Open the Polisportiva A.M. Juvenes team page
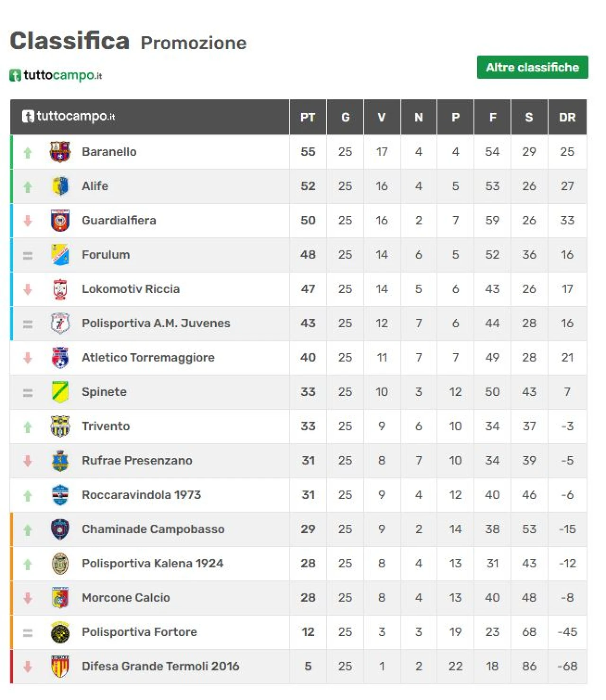606x700 pixels. pyautogui.click(x=156, y=323)
